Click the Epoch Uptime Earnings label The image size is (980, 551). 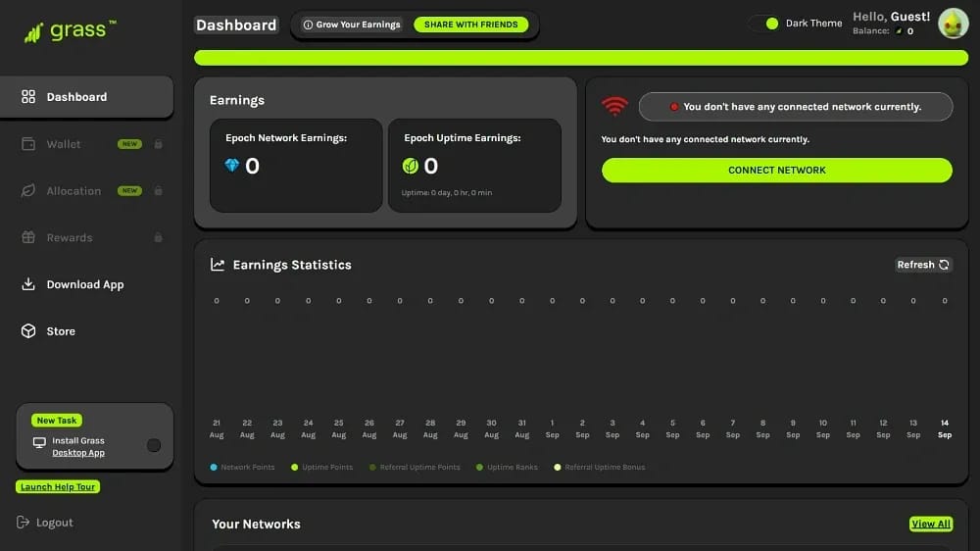[462, 137]
